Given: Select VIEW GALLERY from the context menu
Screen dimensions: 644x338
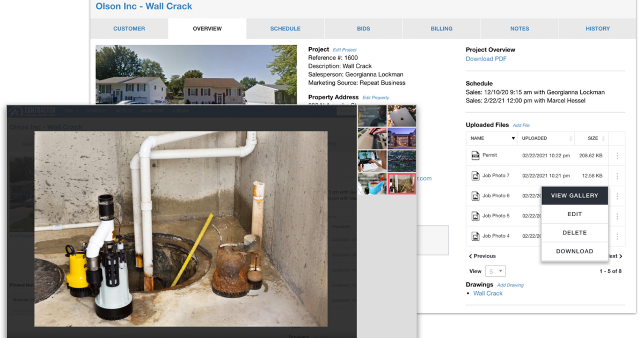Looking at the screenshot, I should coord(575,195).
